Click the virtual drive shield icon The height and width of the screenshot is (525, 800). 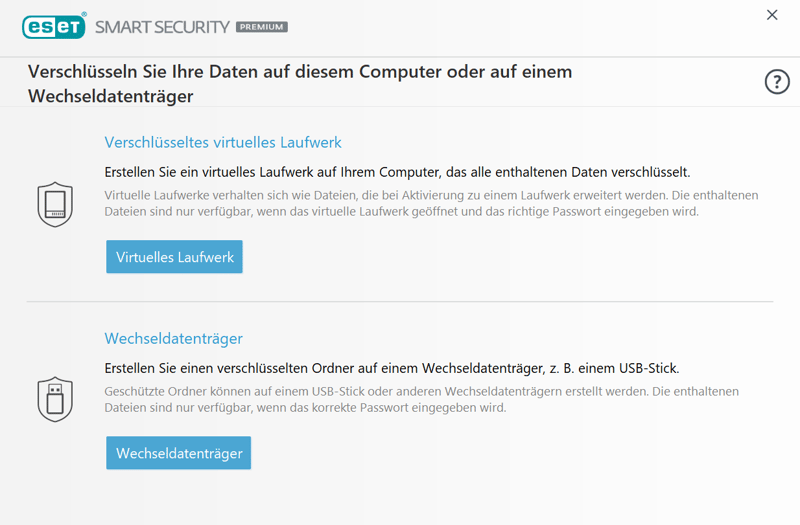55,203
